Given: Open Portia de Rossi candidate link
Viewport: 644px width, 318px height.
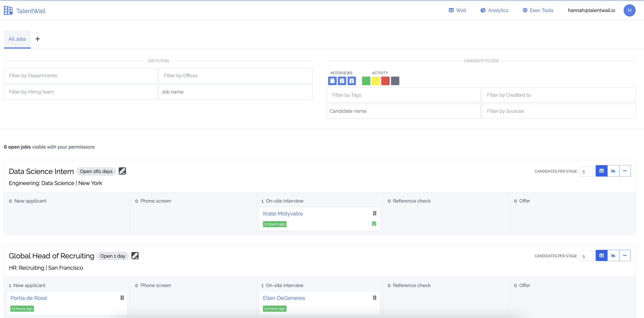Looking at the screenshot, I should pyautogui.click(x=29, y=298).
